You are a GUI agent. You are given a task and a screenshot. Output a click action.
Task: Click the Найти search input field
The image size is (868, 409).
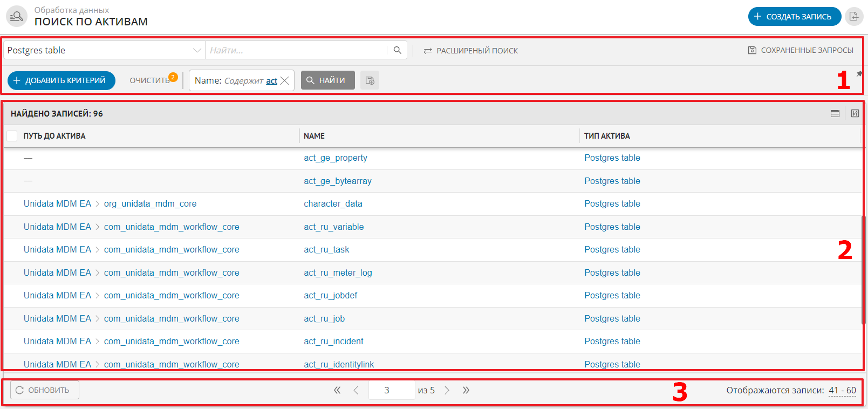[x=297, y=50]
